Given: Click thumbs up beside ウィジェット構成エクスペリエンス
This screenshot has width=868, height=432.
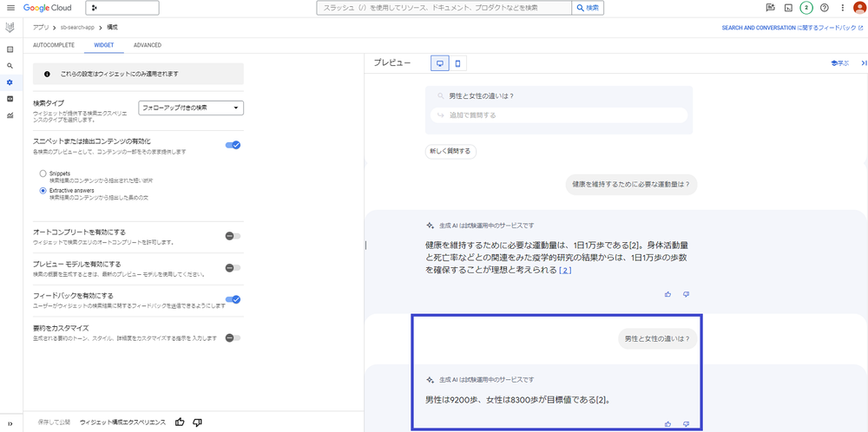Looking at the screenshot, I should [x=180, y=422].
